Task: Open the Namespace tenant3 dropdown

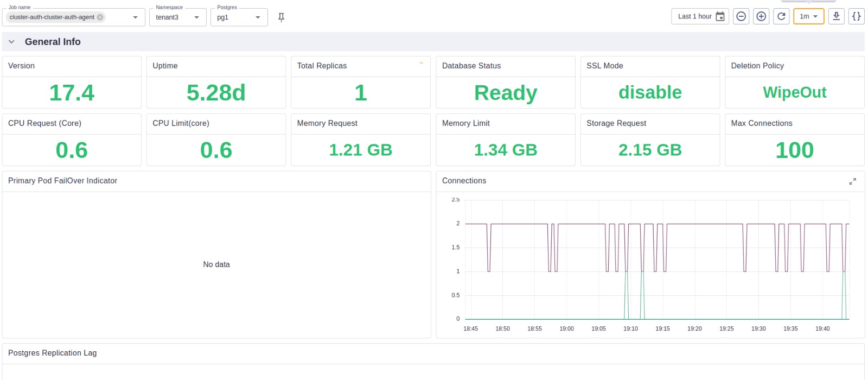Action: pyautogui.click(x=196, y=17)
